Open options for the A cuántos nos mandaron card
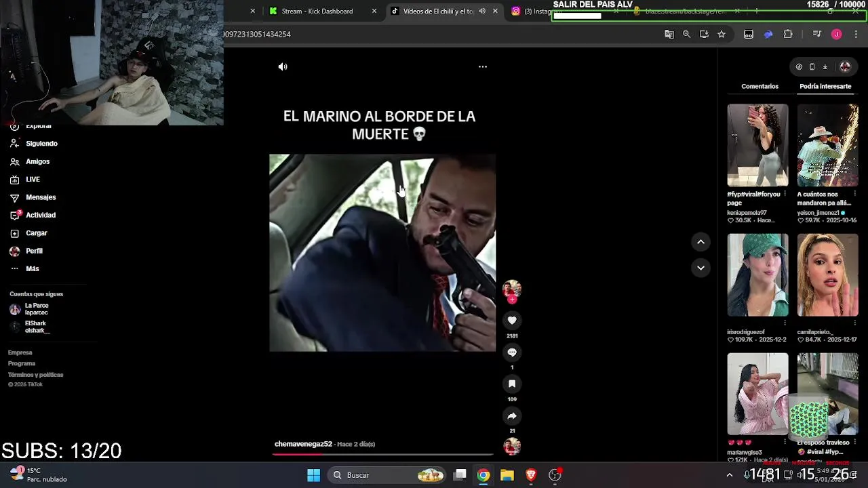This screenshot has height=488, width=868. pos(855,195)
